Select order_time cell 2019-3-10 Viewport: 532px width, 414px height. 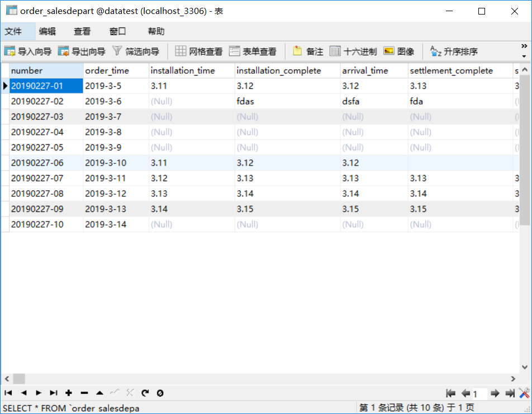116,163
